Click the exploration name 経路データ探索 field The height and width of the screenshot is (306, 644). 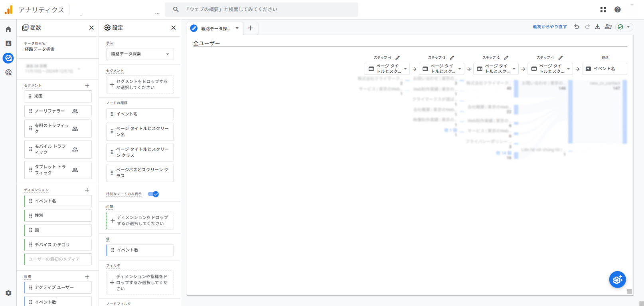(x=40, y=49)
